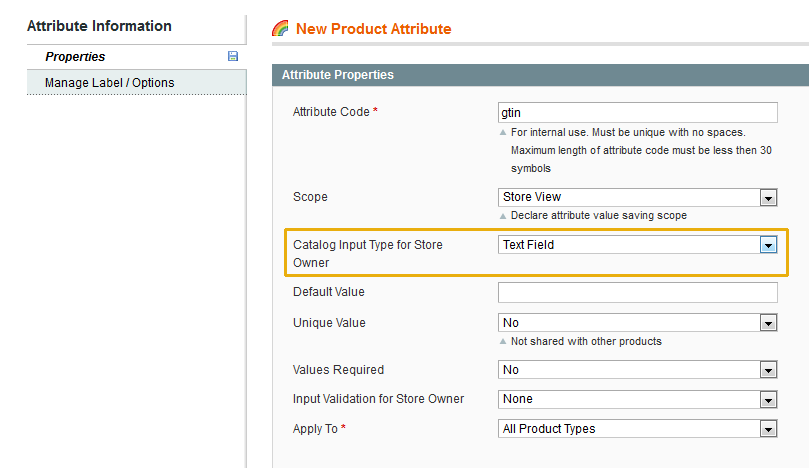Image resolution: width=809 pixels, height=468 pixels.
Task: Click the Attribute Information sidebar heading
Action: pyautogui.click(x=99, y=26)
